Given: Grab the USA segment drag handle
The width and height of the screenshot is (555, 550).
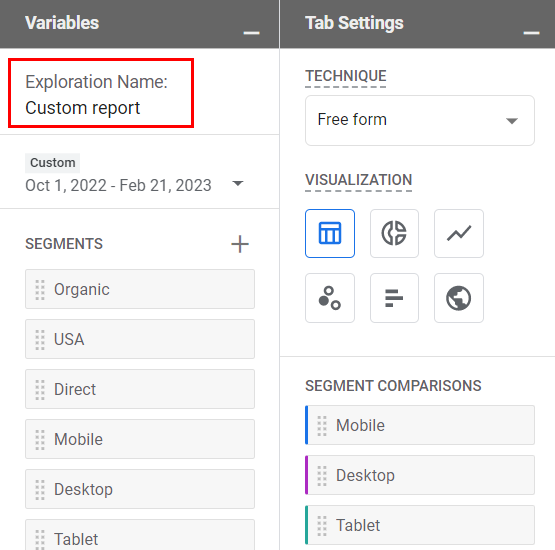Looking at the screenshot, I should click(40, 339).
